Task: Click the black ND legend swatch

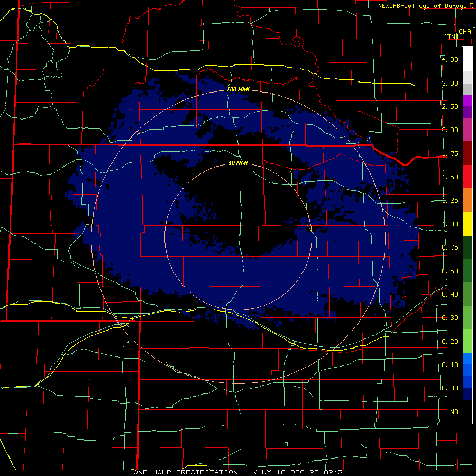Action: click(467, 411)
